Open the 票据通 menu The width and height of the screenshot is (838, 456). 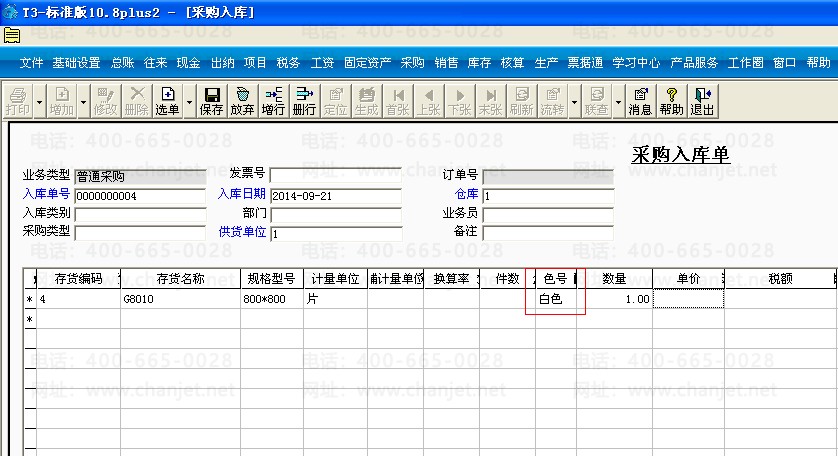[585, 63]
